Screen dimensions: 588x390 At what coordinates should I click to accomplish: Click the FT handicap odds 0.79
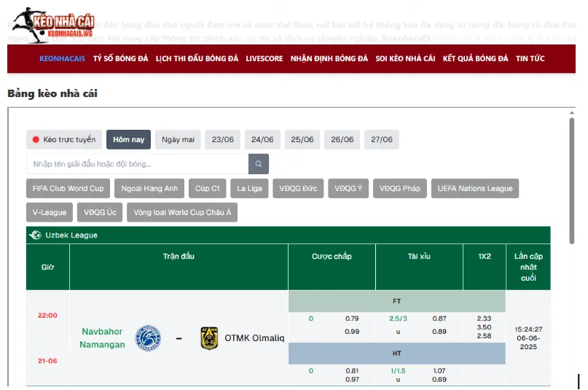click(352, 319)
